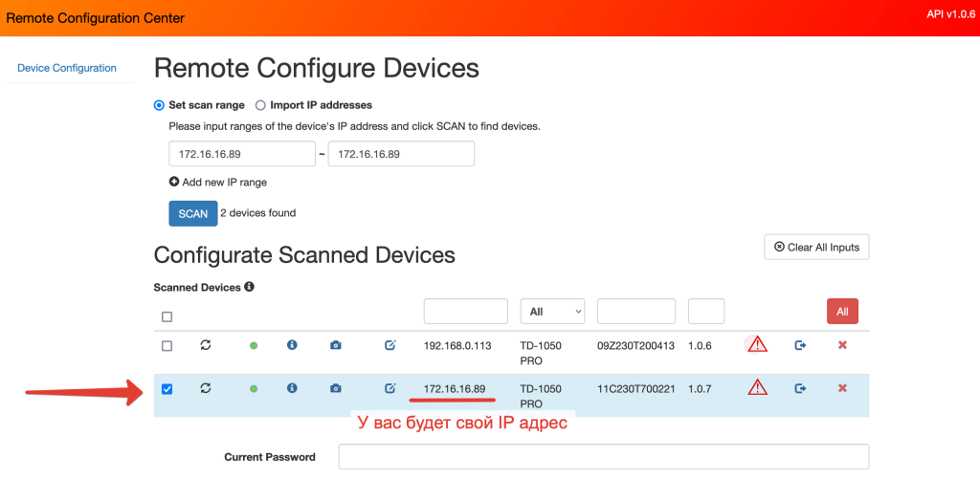Click the Current Password field
This screenshot has height=480, width=980.
[604, 457]
